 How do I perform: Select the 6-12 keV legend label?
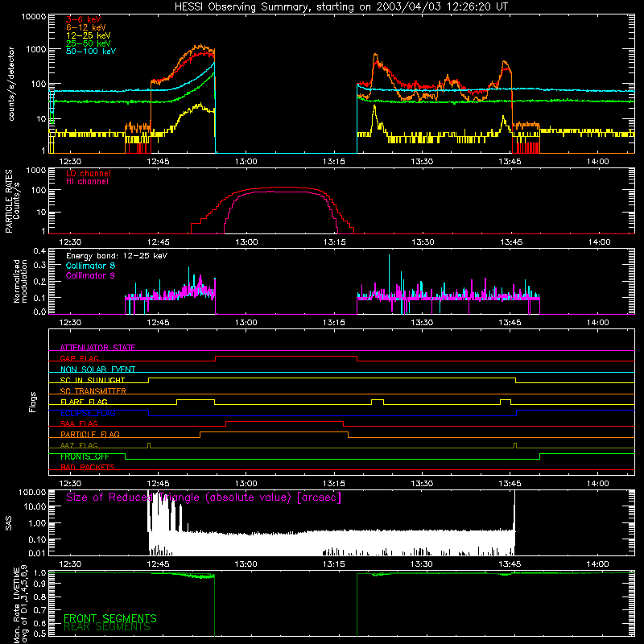(x=86, y=27)
